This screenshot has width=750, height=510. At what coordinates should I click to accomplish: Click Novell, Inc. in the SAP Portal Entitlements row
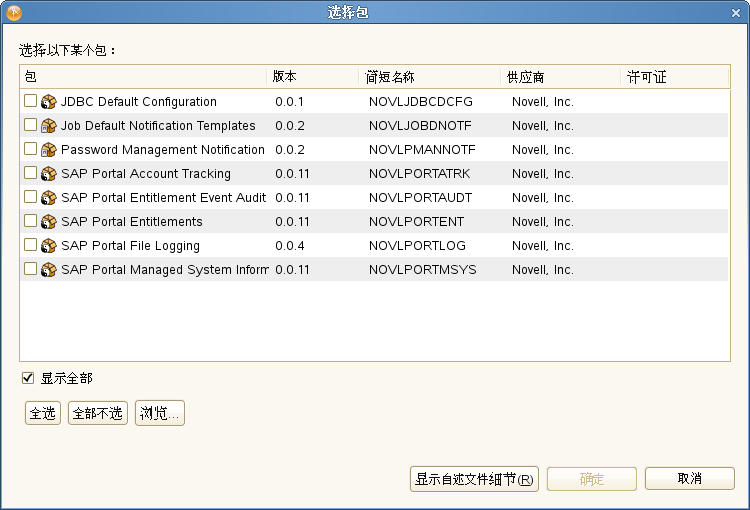click(x=542, y=222)
